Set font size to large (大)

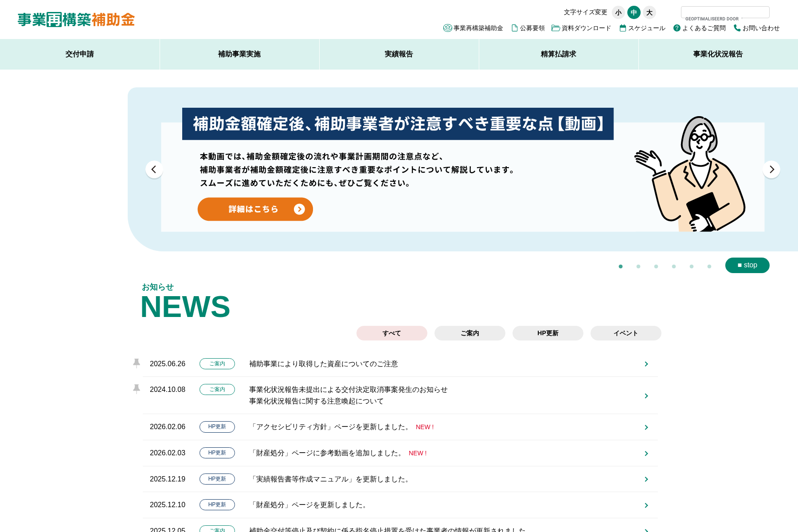[649, 12]
